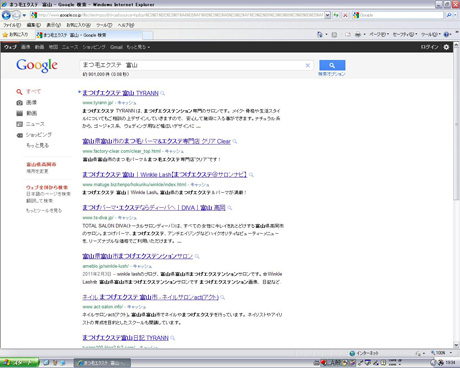
Task: Select the まつ毛エクステ 富山 - Google 検索 tab
Action: pos(89,35)
